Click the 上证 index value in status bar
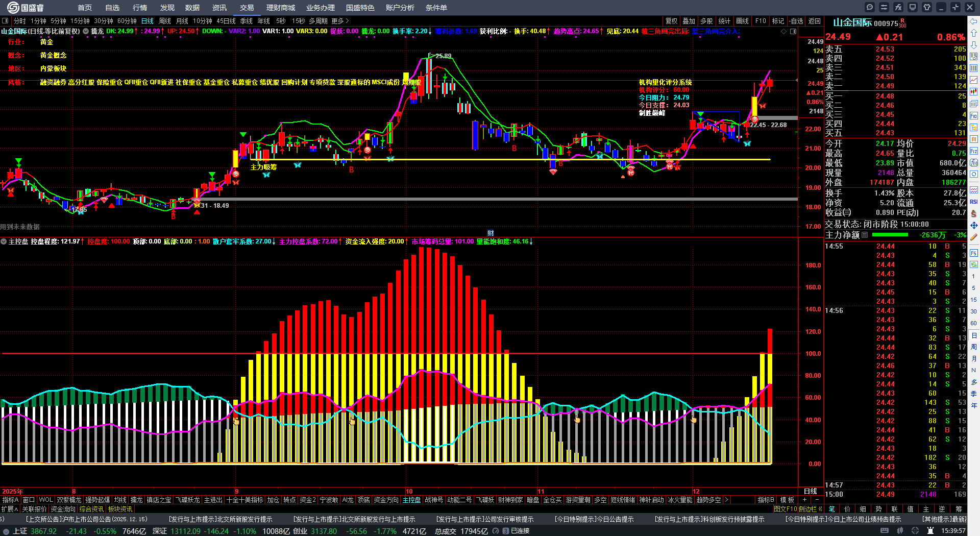The width and height of the screenshot is (980, 536). point(44,531)
